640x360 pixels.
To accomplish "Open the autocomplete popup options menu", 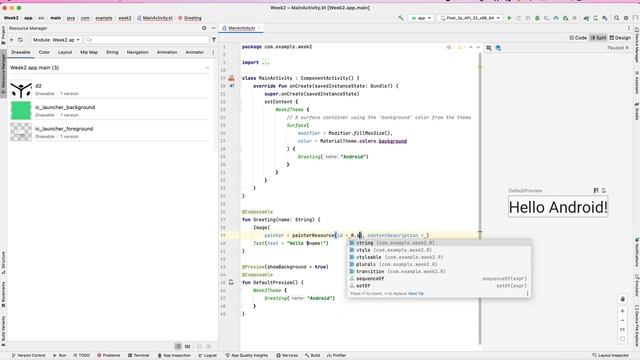I will [x=527, y=293].
